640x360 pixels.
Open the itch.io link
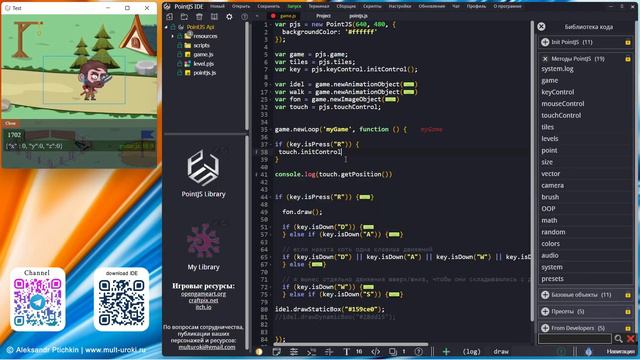tap(203, 307)
